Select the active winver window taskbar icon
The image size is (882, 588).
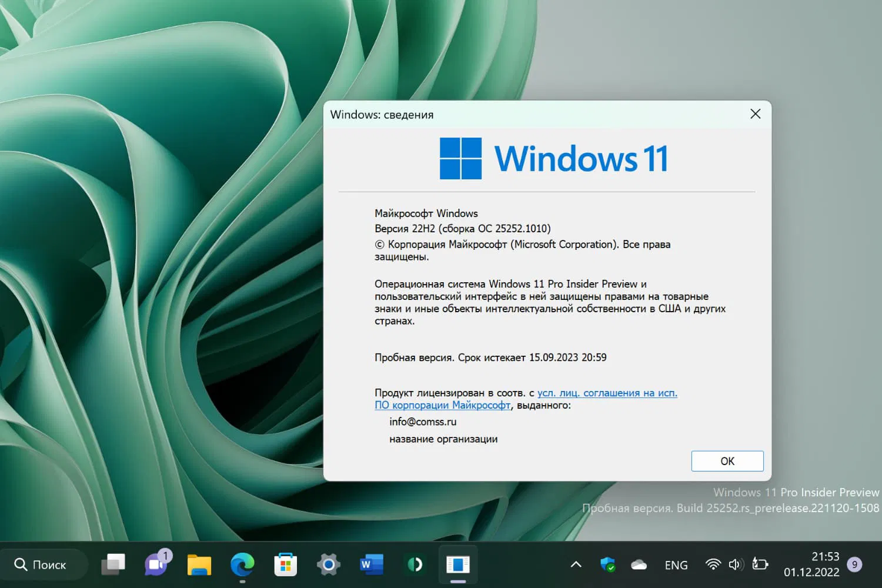tap(458, 564)
